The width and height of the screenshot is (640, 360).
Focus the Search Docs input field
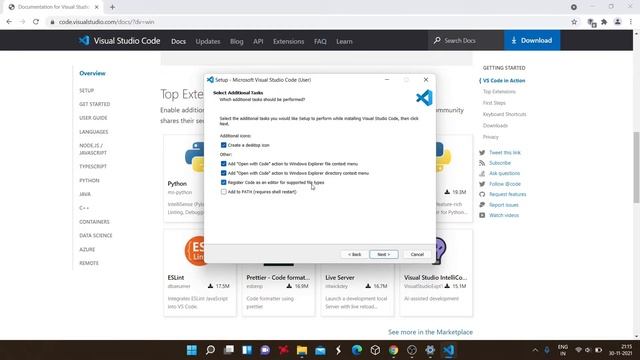466,40
